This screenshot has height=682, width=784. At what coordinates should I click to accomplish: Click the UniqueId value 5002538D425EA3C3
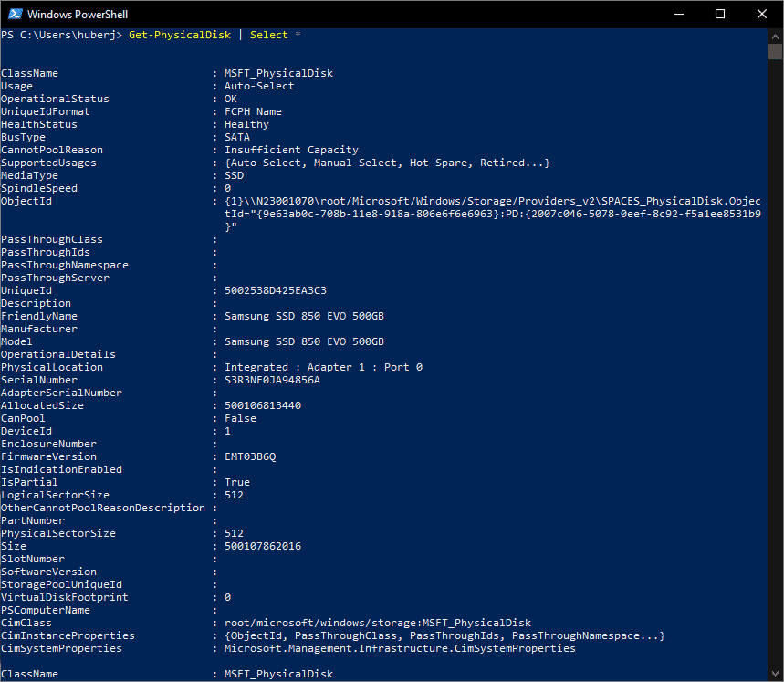275,290
